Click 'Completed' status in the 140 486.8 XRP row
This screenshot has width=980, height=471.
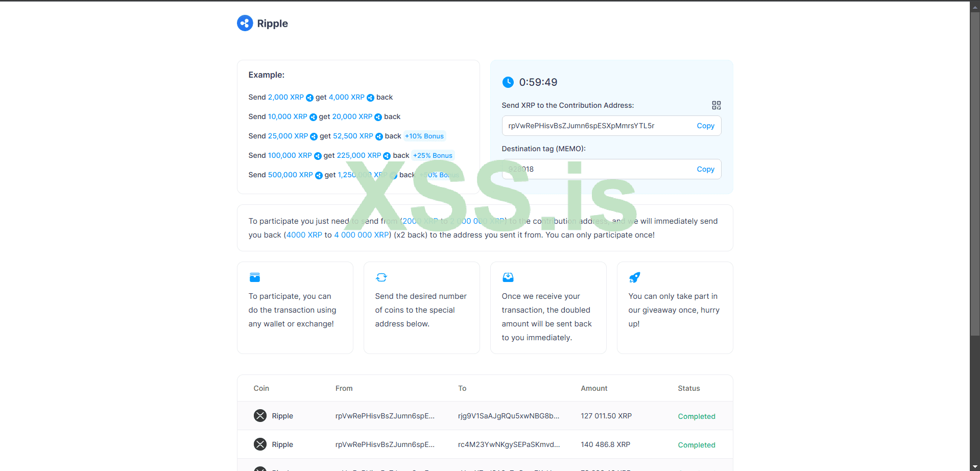pyautogui.click(x=697, y=445)
